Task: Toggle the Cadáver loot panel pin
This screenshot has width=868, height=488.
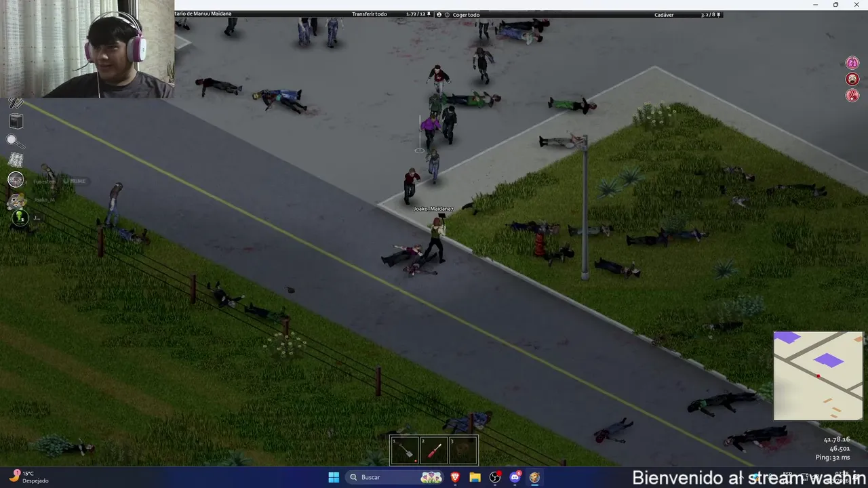Action: 719,14
